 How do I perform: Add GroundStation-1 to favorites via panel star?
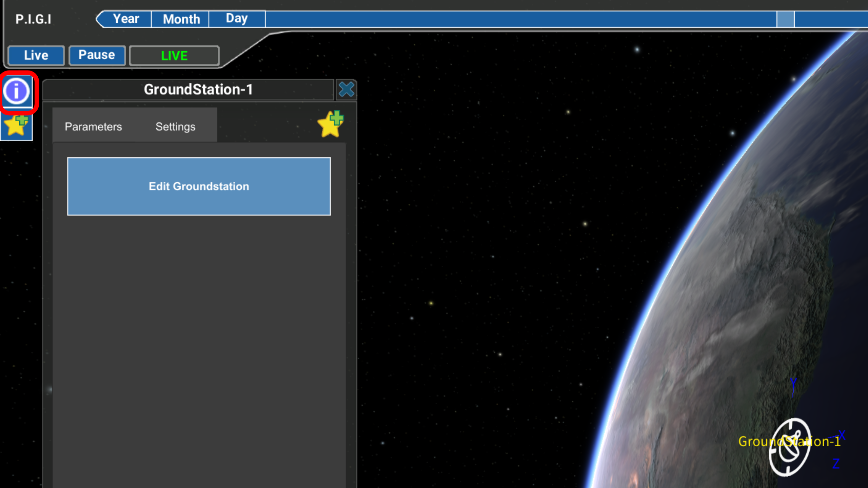pos(331,124)
